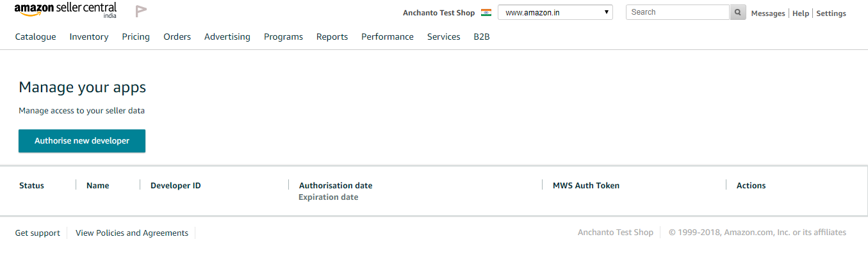Select the Orders menu

tap(177, 37)
